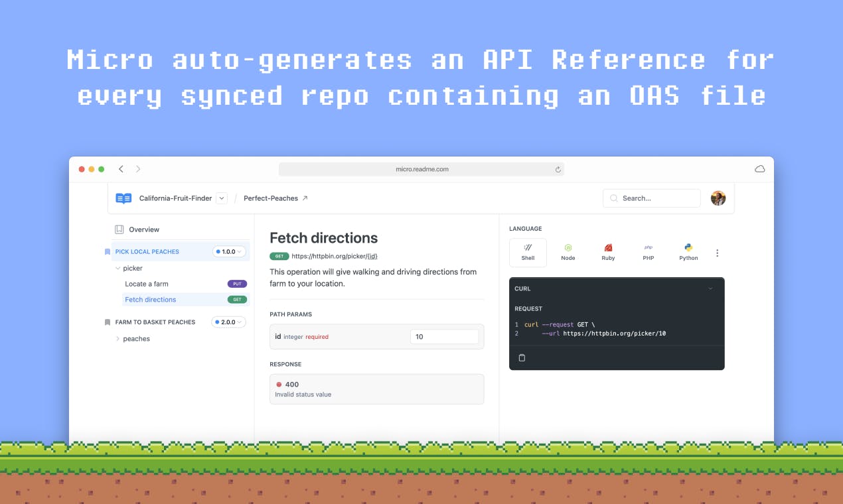Click the micro.readme.com address bar
Screen dimensions: 843x504
coord(421,169)
